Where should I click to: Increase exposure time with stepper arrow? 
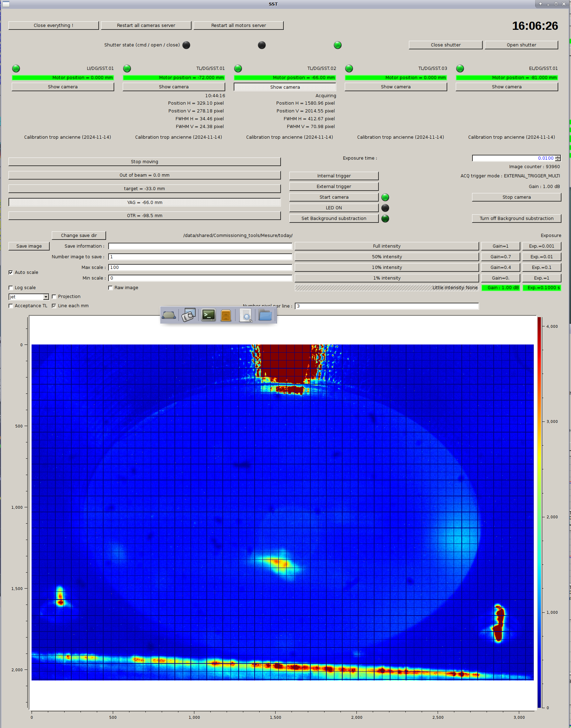tap(558, 157)
